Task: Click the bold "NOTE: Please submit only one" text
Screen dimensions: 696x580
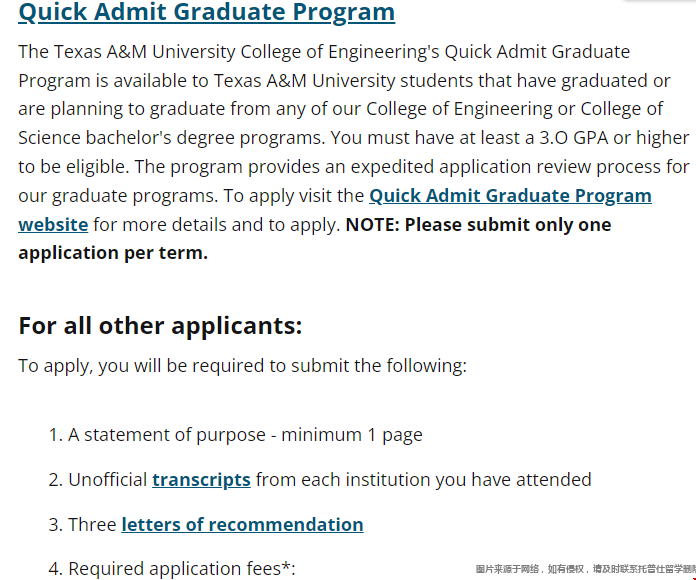Action: point(478,225)
